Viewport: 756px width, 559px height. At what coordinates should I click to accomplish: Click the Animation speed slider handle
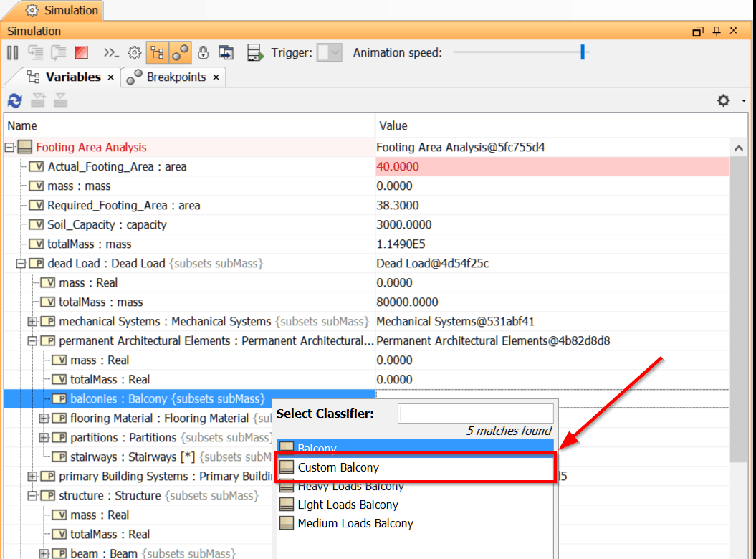pos(583,52)
